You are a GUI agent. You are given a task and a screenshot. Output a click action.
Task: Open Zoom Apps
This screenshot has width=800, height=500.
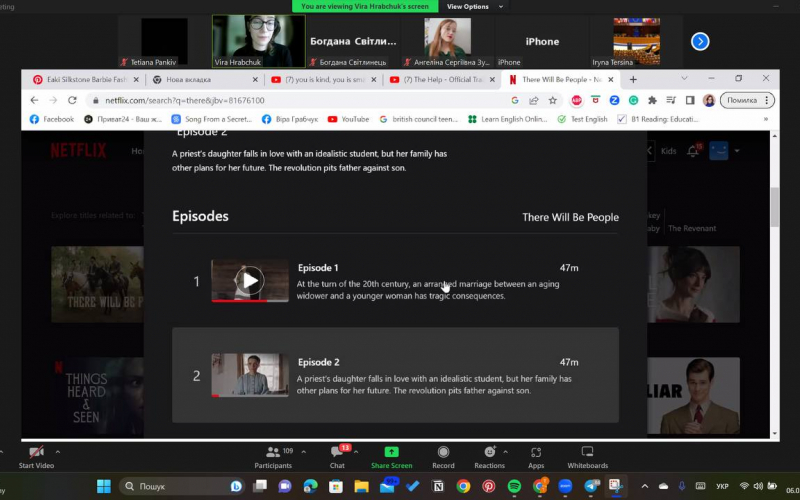pos(536,457)
